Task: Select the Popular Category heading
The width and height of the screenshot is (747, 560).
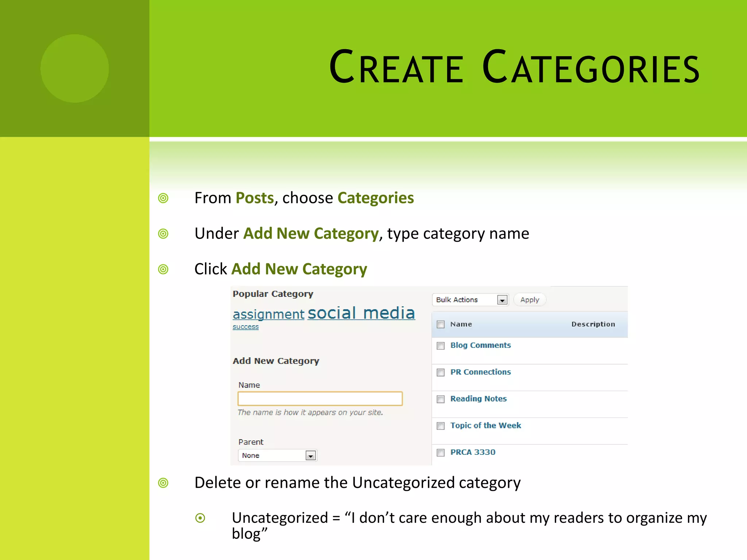Action: tap(273, 294)
